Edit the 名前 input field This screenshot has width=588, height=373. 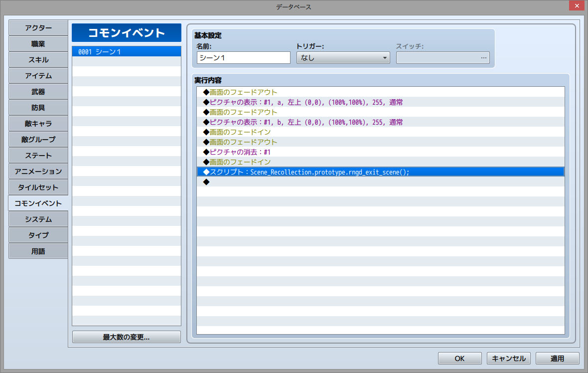coord(243,58)
